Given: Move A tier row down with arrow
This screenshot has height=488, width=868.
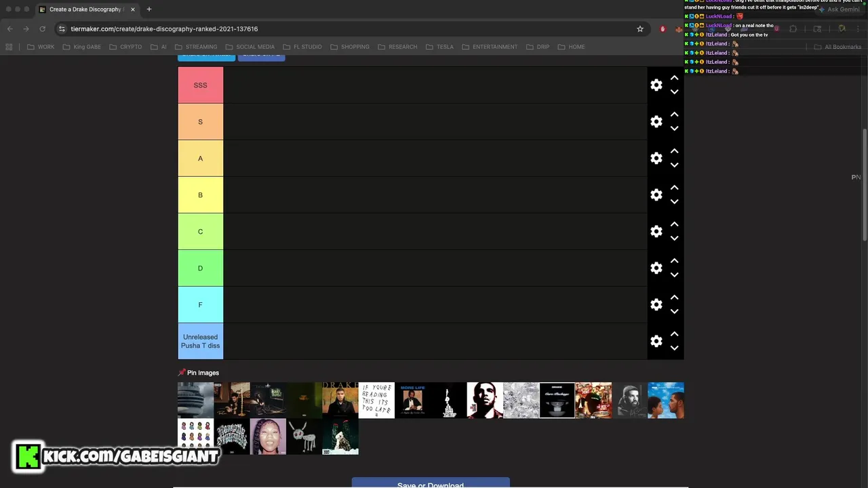Looking at the screenshot, I should point(674,165).
